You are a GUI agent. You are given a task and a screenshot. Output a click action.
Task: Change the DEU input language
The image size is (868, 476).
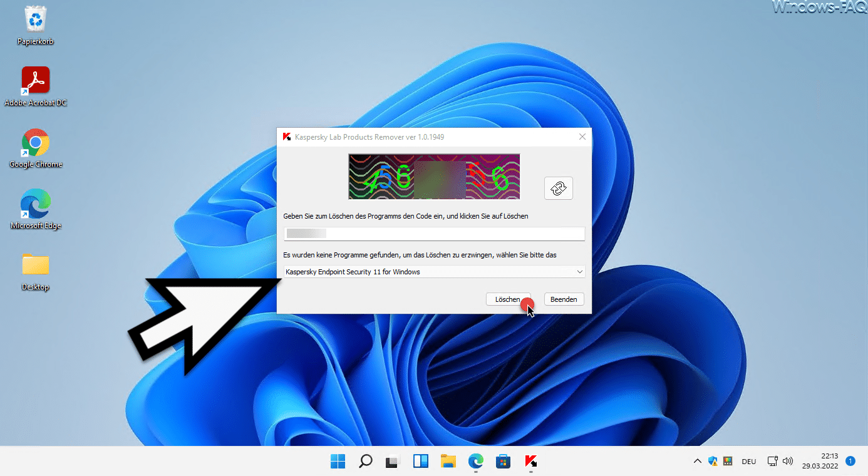coord(749,462)
